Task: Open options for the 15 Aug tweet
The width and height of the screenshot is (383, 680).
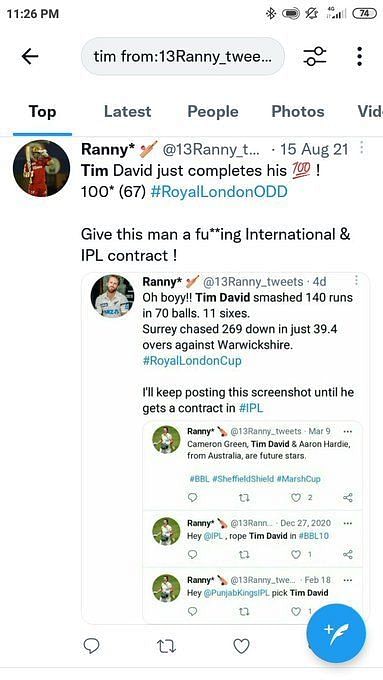Action: [362, 149]
